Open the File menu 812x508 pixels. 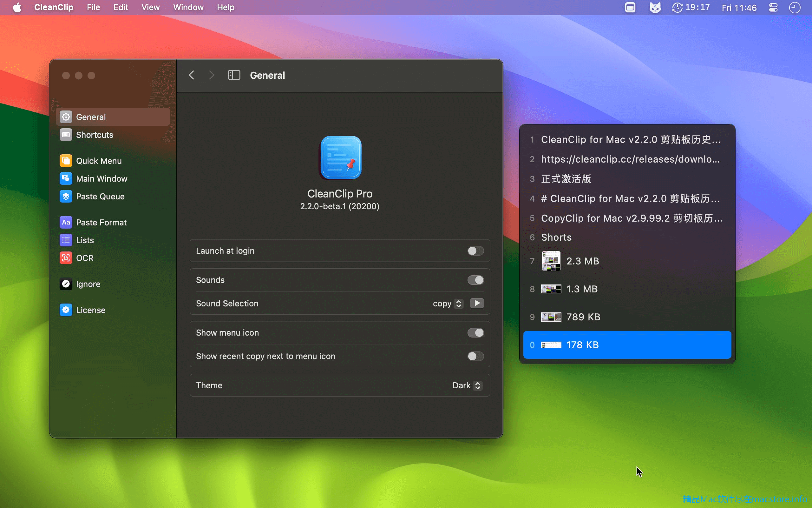tap(93, 7)
